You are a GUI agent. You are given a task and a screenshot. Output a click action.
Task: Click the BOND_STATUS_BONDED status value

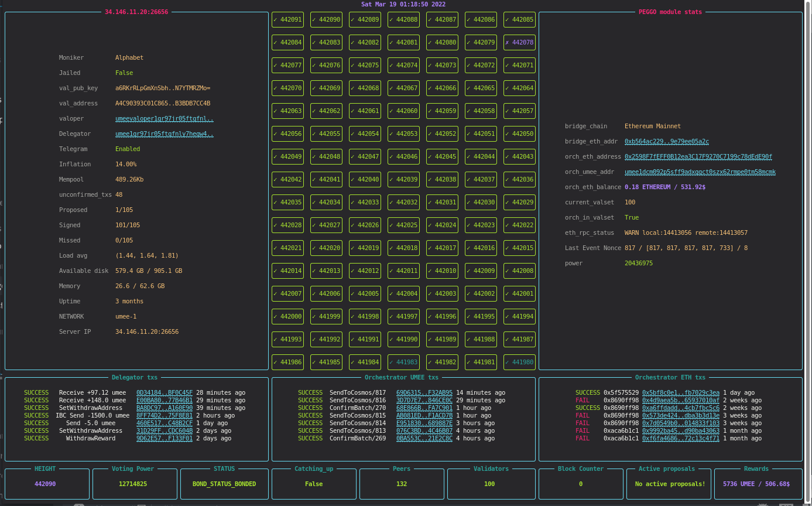pos(224,484)
